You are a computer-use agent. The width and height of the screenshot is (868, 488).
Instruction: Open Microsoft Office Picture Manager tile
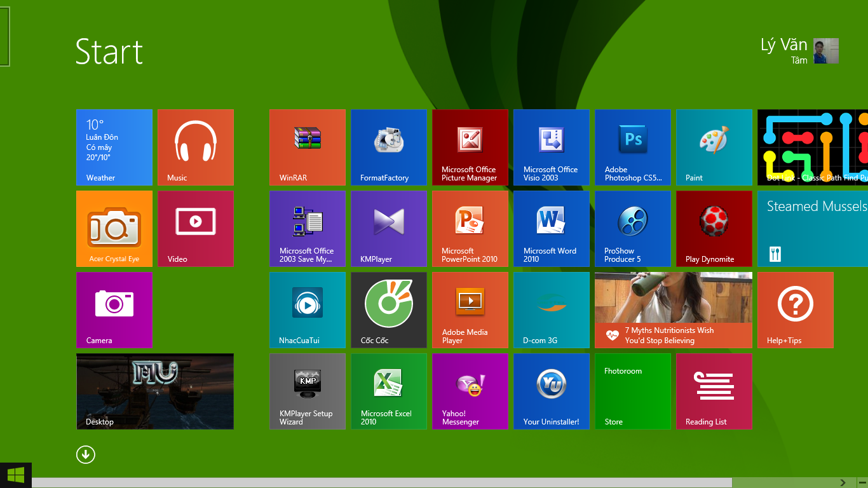(470, 147)
